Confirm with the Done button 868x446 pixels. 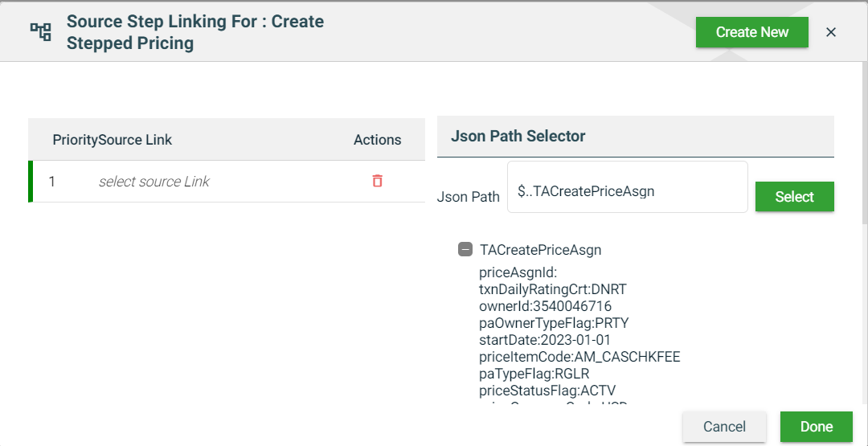[x=816, y=427]
